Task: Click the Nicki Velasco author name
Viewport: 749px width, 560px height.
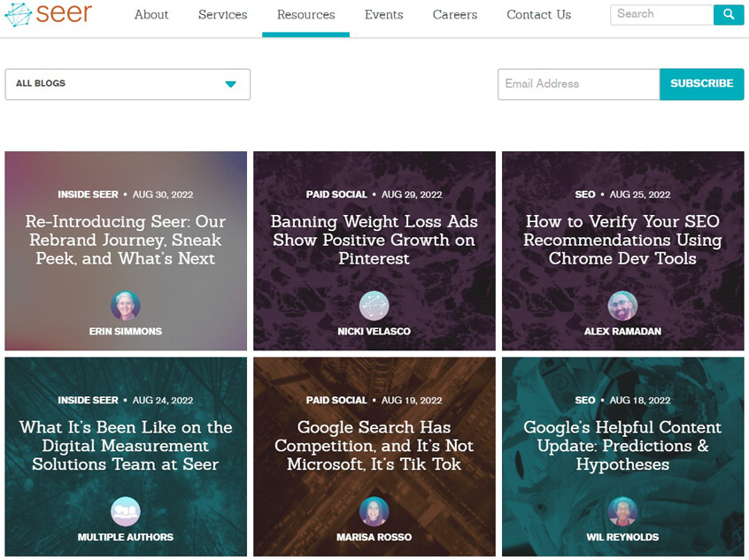Action: click(x=374, y=332)
